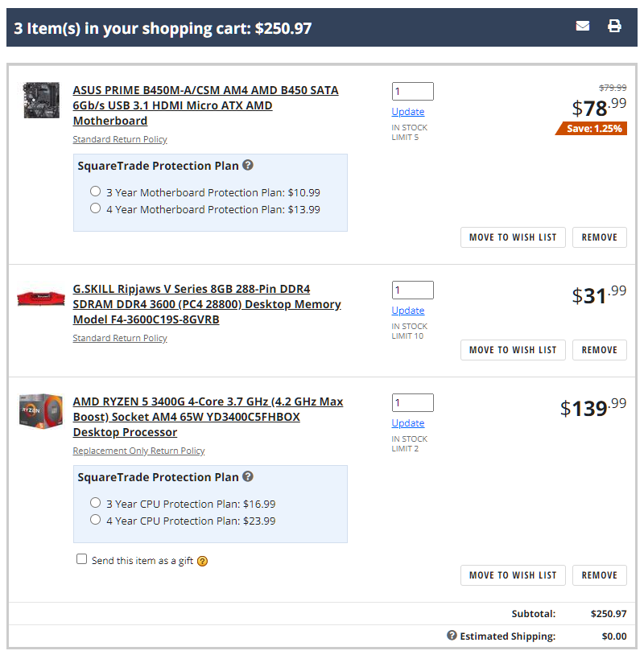Click the print cart printer icon

[x=614, y=26]
